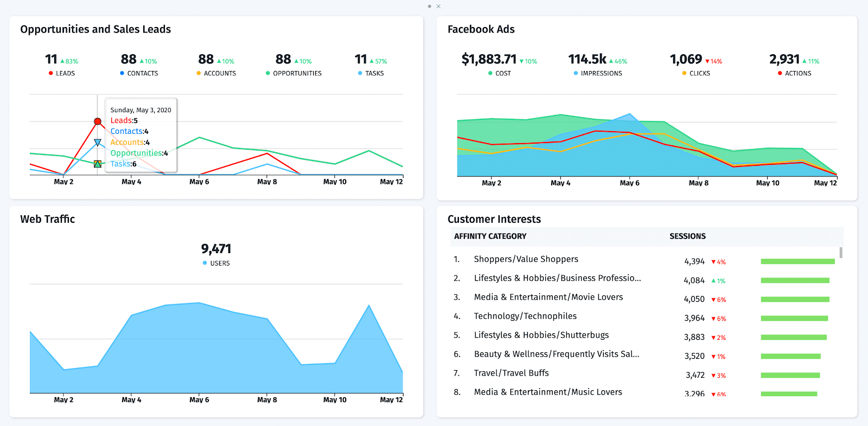Toggle the ACTIONS legend series
This screenshot has height=426, width=868.
pos(795,73)
